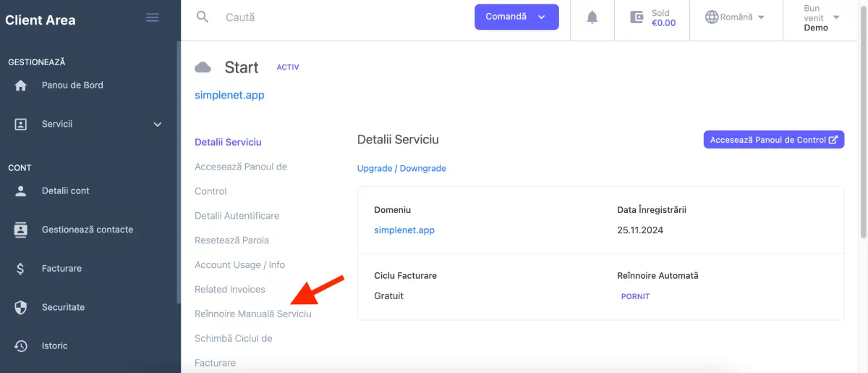Open notifications bell icon
Image resolution: width=868 pixels, height=373 pixels.
(592, 17)
